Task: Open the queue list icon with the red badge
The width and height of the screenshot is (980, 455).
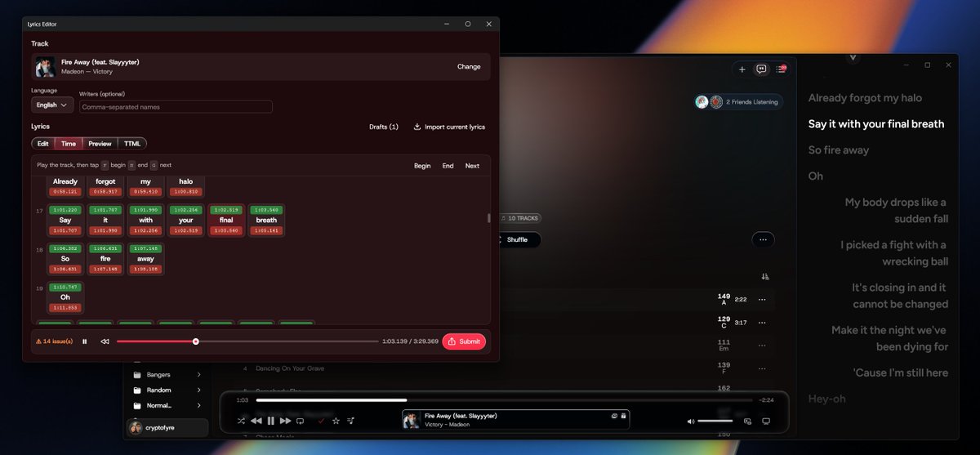Action: pos(782,69)
